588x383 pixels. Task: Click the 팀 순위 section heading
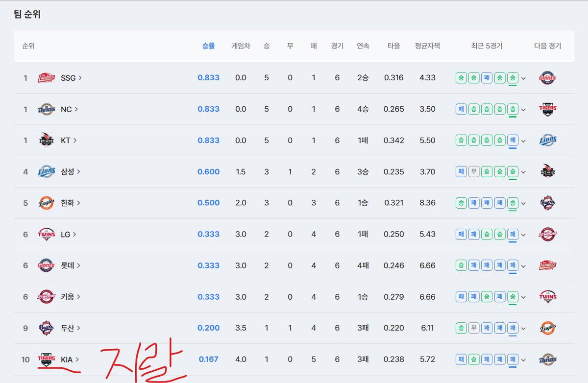(x=27, y=14)
